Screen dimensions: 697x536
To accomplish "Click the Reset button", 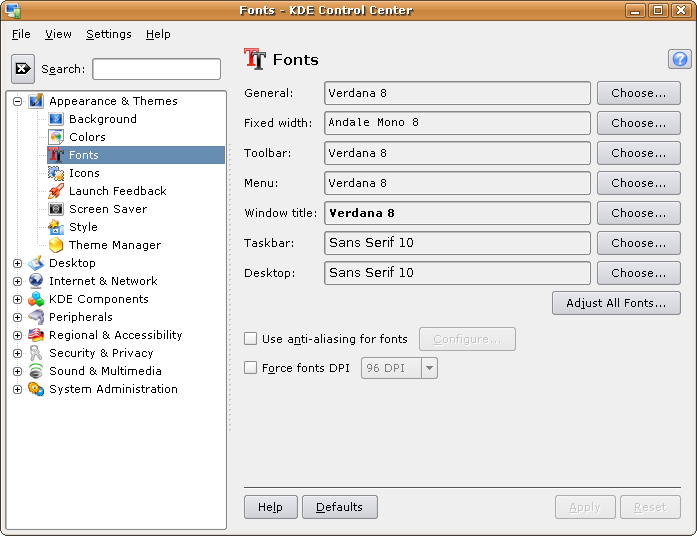I will (650, 507).
